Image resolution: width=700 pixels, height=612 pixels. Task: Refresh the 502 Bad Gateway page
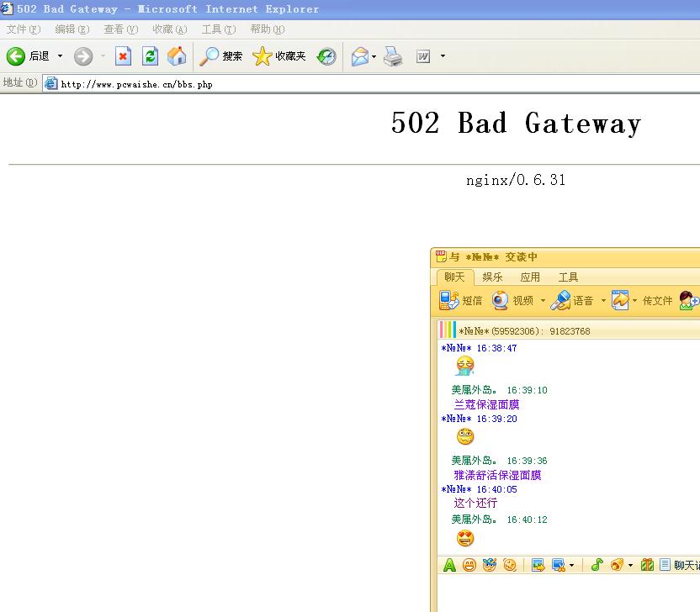(151, 56)
